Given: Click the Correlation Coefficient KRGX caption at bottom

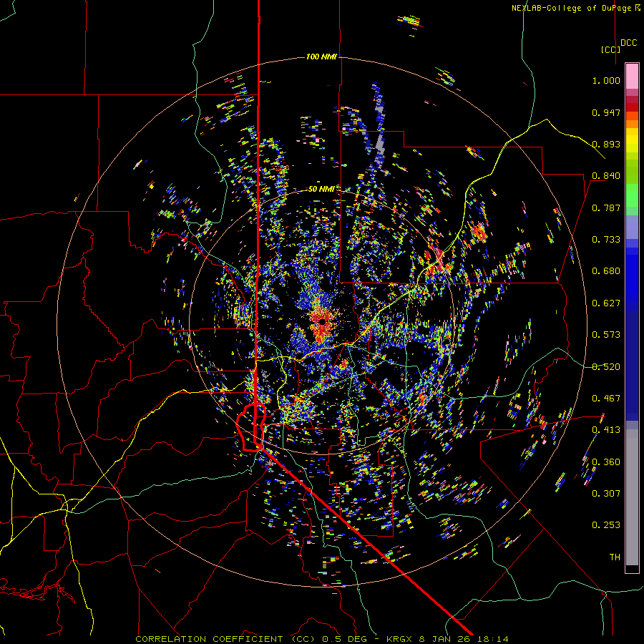Looking at the screenshot, I should [x=322, y=639].
